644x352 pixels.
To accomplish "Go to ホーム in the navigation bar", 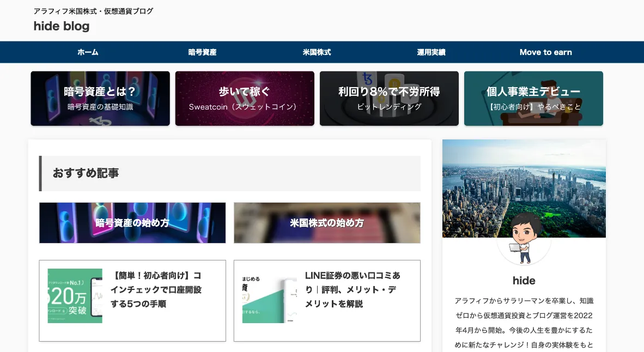I will point(88,52).
